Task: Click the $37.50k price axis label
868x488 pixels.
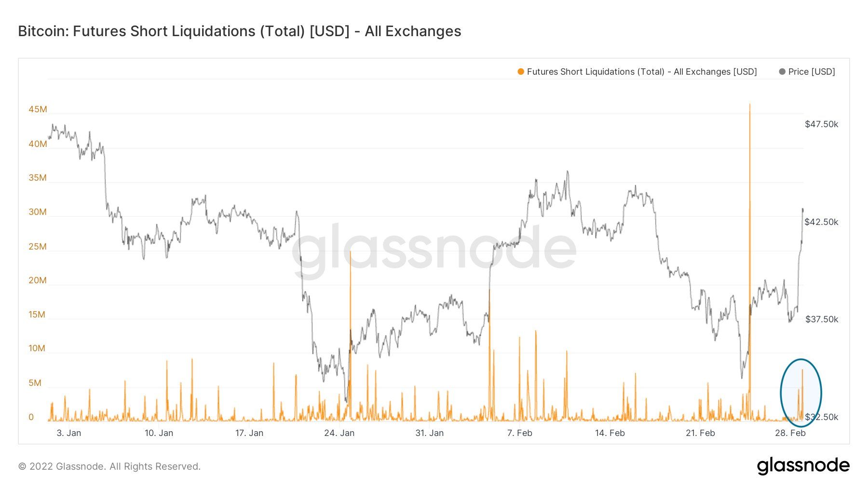Action: (x=821, y=319)
